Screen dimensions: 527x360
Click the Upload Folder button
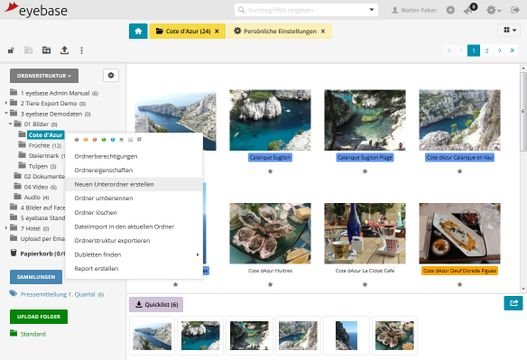click(x=39, y=317)
